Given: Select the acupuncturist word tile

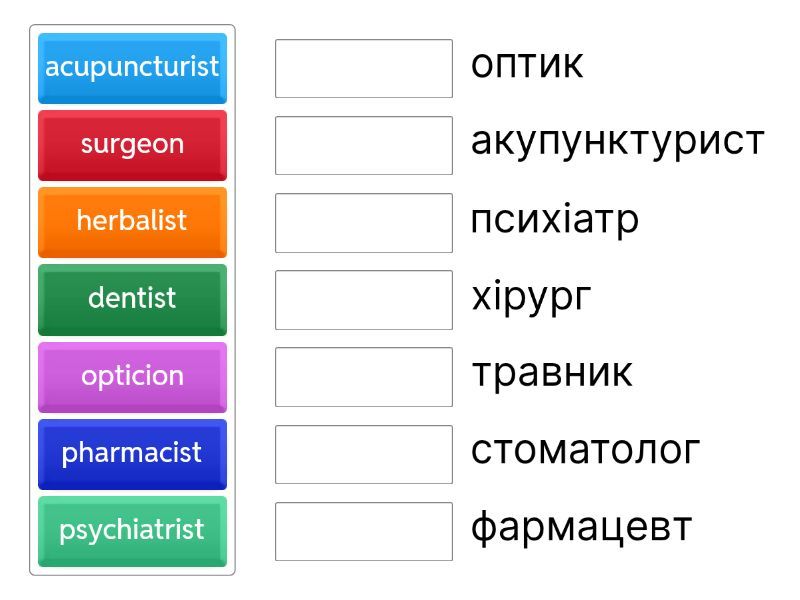Looking at the screenshot, I should [132, 68].
